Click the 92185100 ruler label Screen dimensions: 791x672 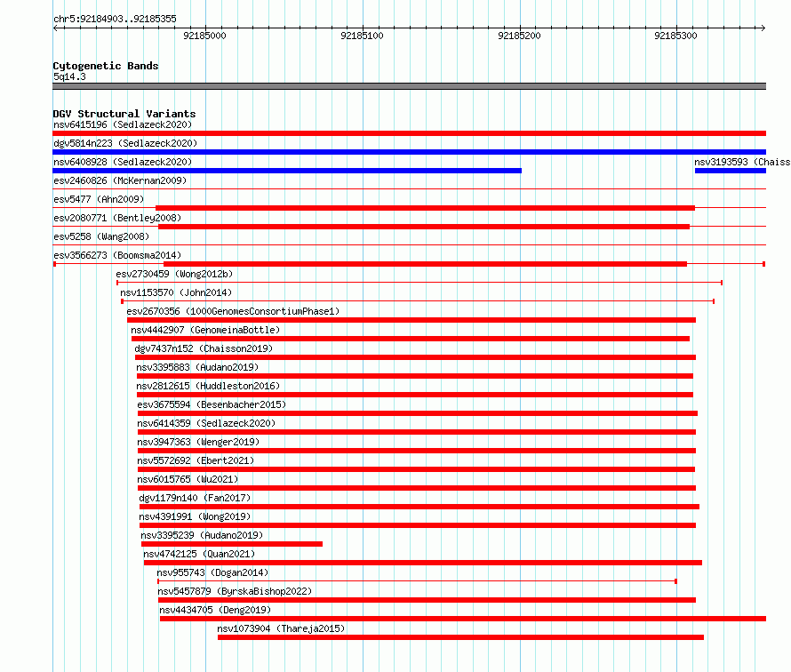click(x=363, y=36)
